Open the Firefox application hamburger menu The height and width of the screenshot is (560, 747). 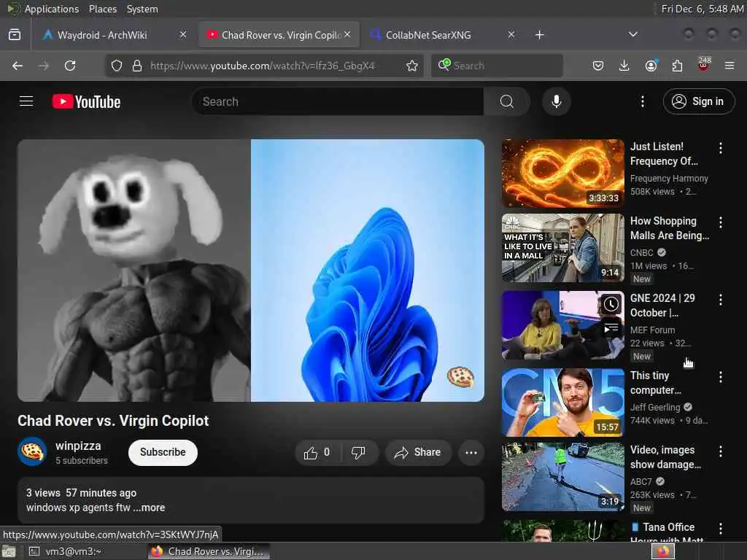coord(729,66)
